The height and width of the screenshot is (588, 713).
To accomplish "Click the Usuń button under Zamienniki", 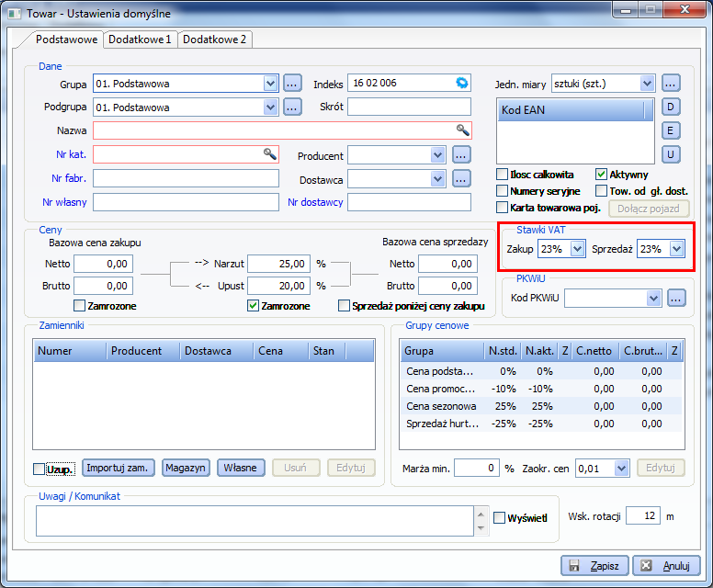I will coord(296,468).
